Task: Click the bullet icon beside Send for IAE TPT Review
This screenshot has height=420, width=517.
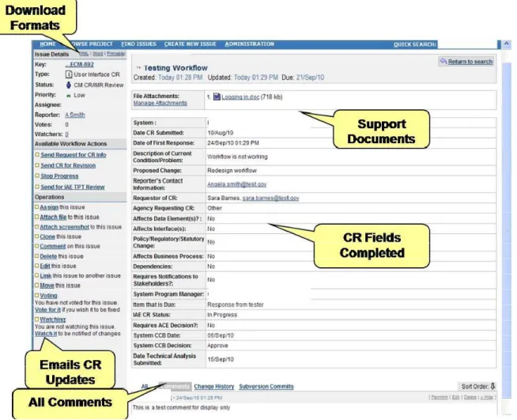Action: point(37,187)
